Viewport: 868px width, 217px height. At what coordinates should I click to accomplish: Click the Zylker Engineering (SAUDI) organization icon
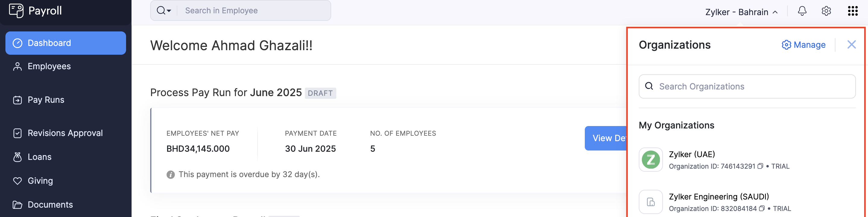click(x=650, y=202)
